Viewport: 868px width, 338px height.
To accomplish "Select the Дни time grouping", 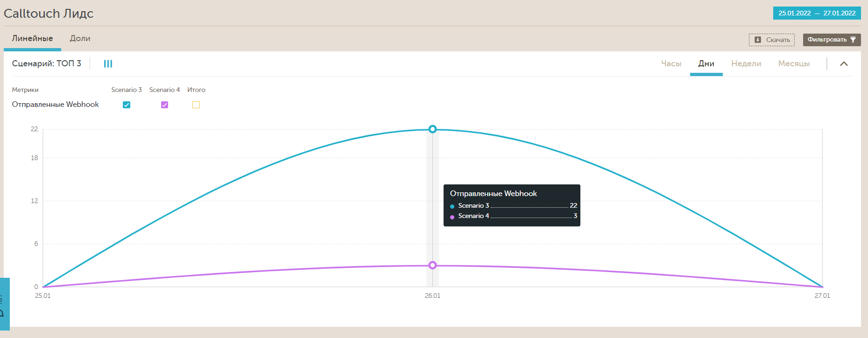I will (706, 64).
